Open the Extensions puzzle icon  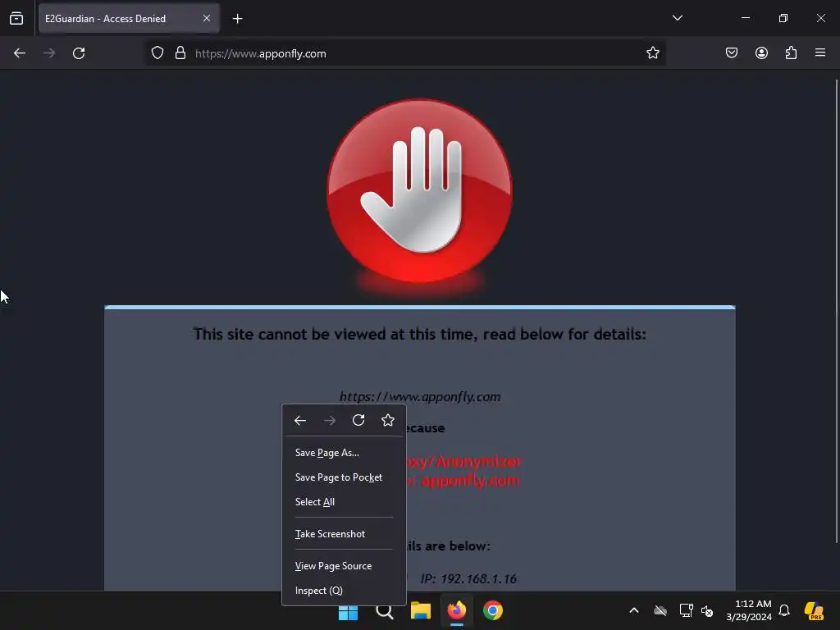(791, 52)
